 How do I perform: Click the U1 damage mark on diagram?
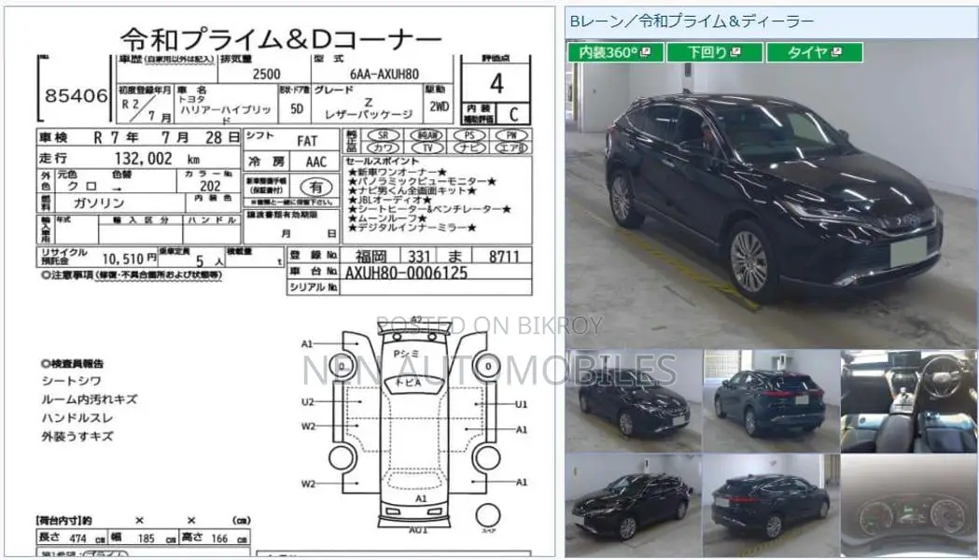click(521, 404)
